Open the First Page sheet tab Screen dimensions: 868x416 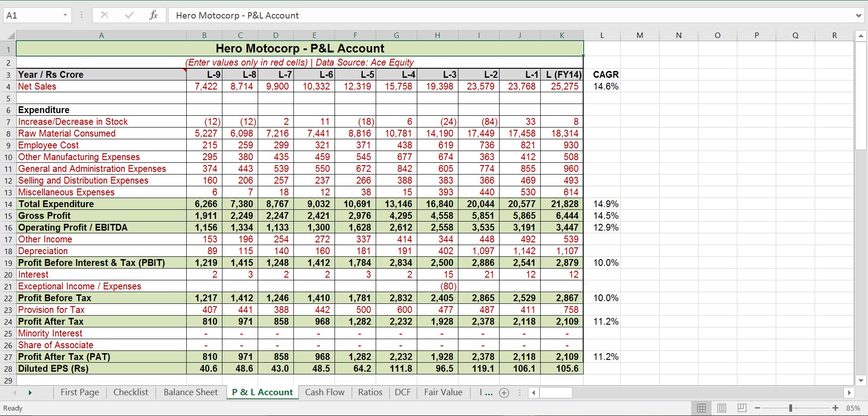pyautogui.click(x=80, y=392)
